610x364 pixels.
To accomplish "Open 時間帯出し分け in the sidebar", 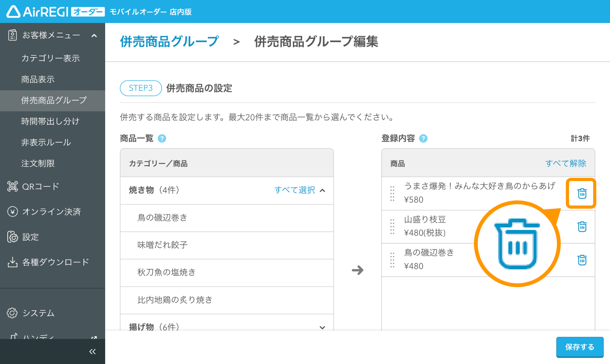I will (x=50, y=121).
